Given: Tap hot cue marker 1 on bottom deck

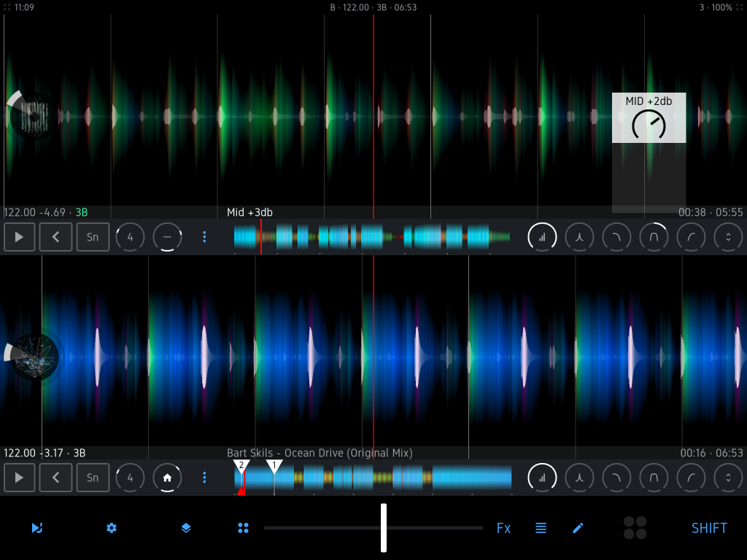Looking at the screenshot, I should 274,467.
